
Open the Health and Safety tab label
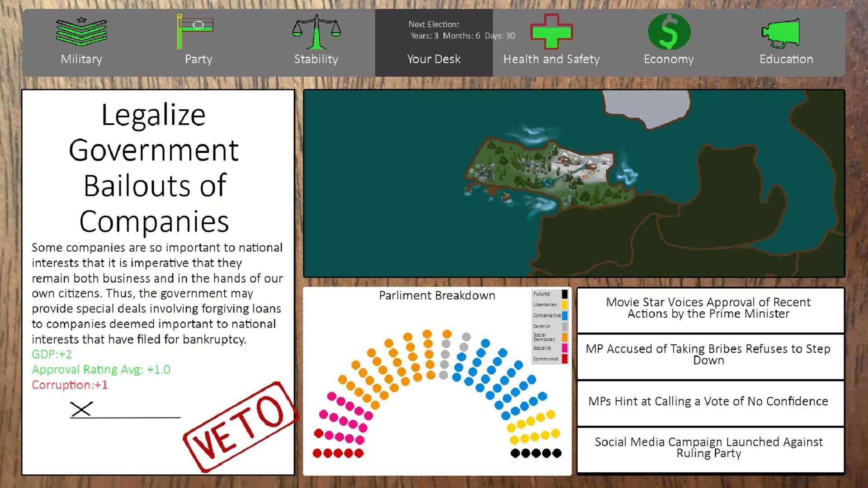click(x=551, y=59)
